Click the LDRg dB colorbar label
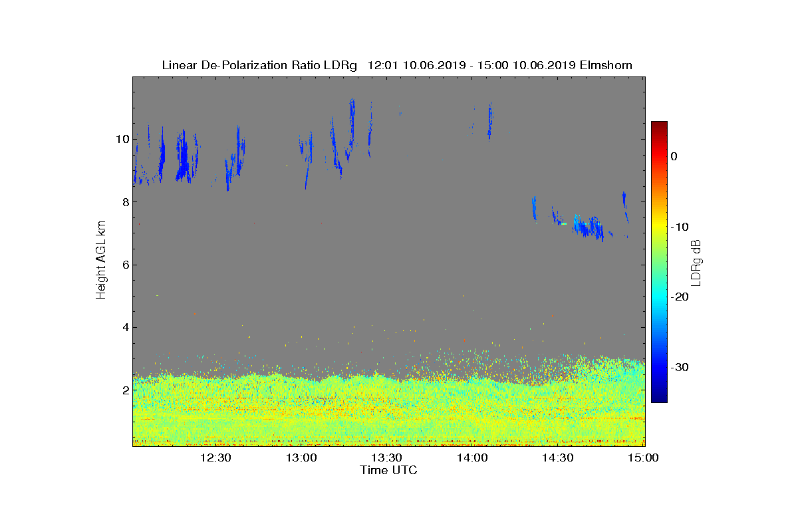 pos(696,262)
